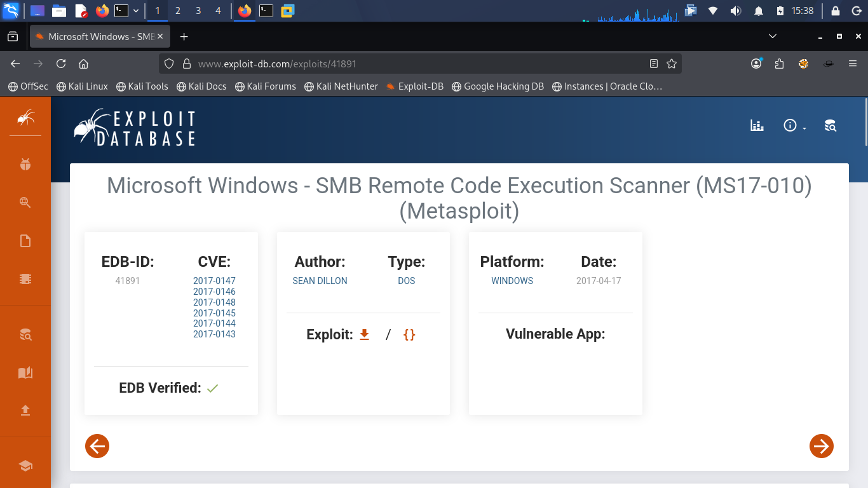Open the Instances Oracle Cloud bookmark
Image resolution: width=868 pixels, height=488 pixels.
coord(607,86)
